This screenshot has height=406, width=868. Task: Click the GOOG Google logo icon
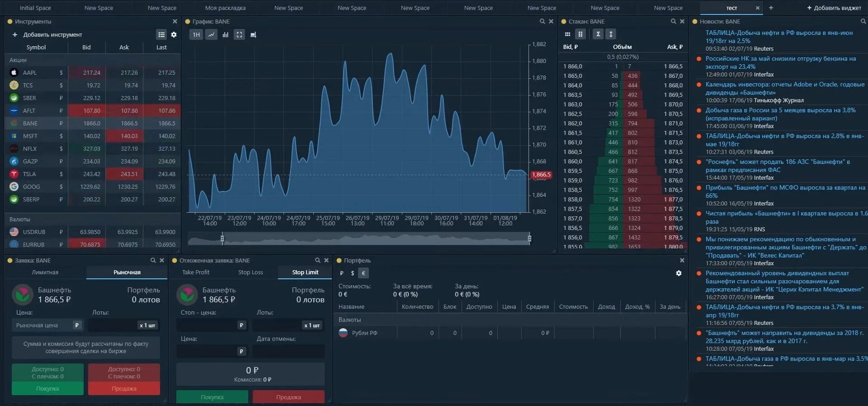tap(14, 186)
